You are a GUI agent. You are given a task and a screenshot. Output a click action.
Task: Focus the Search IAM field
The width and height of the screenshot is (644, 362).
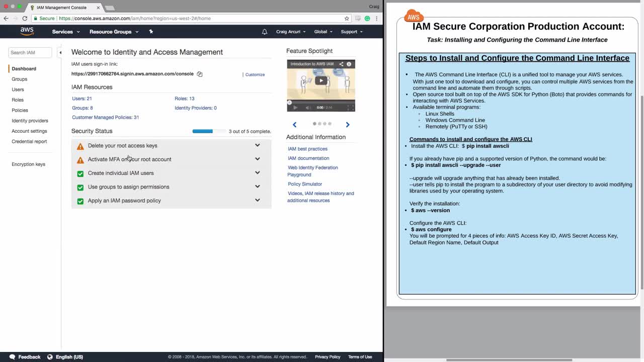[x=30, y=52]
